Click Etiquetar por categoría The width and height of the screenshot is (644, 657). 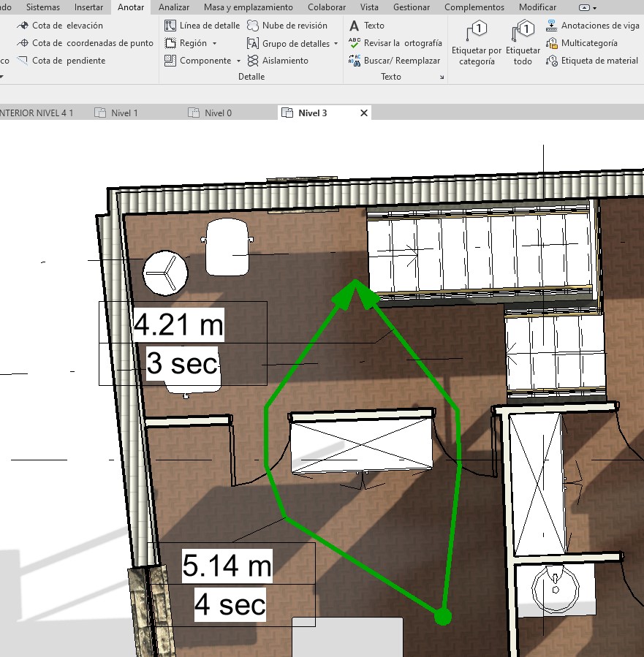[x=477, y=44]
